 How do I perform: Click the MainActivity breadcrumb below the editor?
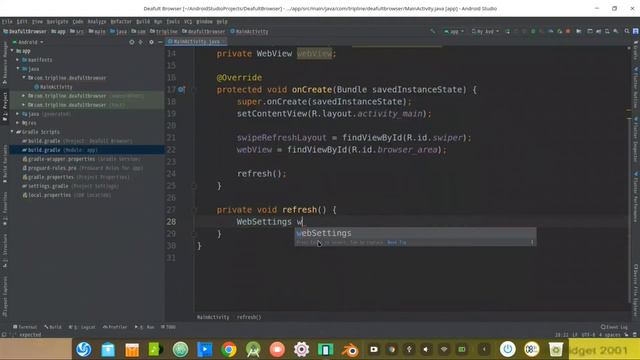pos(213,317)
